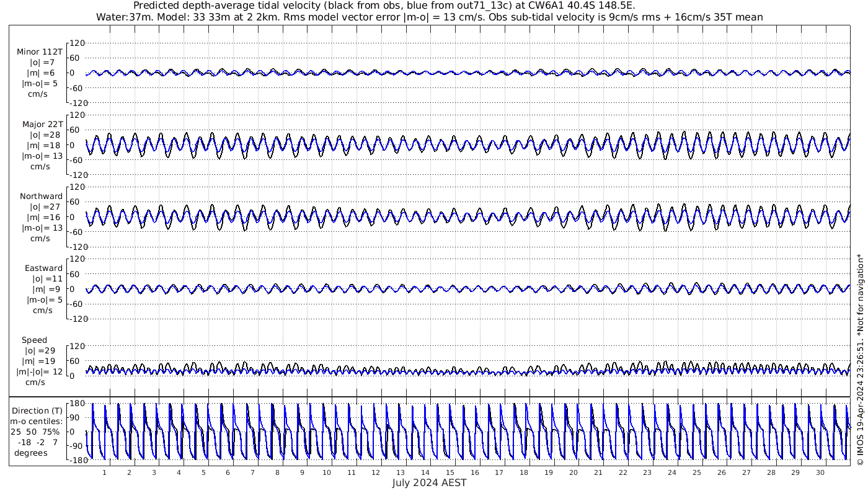Viewport: 868px width, 496px height.
Task: Click the '-90' tick of Direction axis
Action: pyautogui.click(x=77, y=446)
